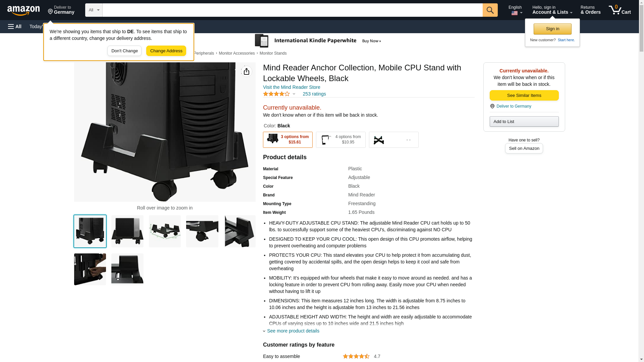Click See Similar Items button
Screen dimensions: 644x362
pos(524,96)
